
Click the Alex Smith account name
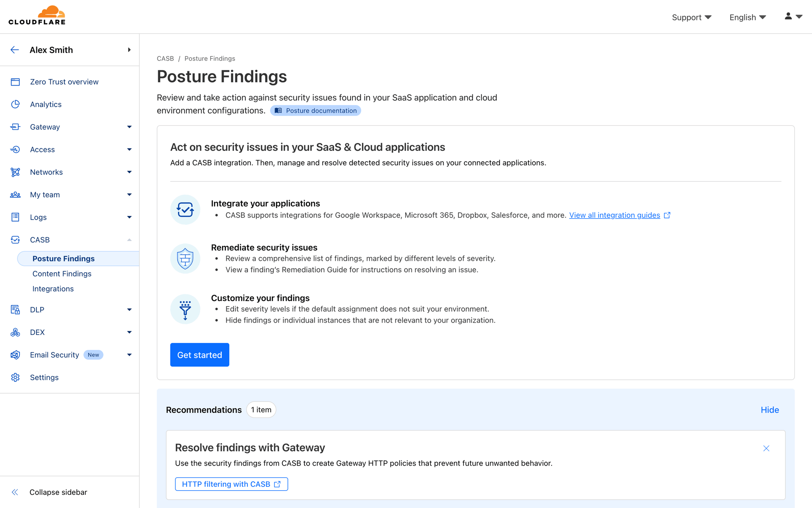51,50
